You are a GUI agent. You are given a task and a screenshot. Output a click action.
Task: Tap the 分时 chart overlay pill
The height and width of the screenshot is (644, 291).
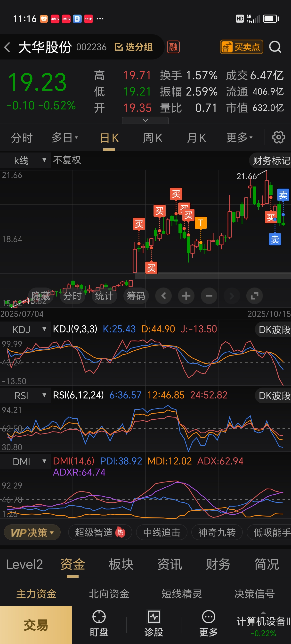(x=72, y=296)
